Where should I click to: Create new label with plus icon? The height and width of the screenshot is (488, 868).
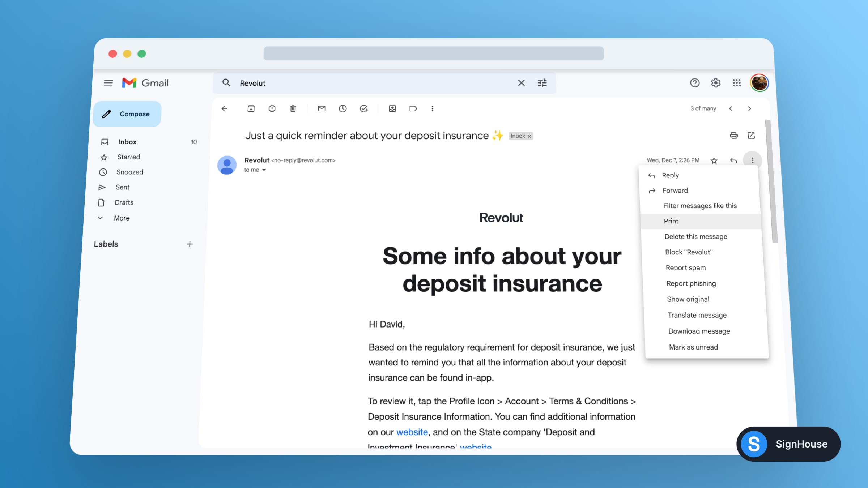(x=190, y=244)
